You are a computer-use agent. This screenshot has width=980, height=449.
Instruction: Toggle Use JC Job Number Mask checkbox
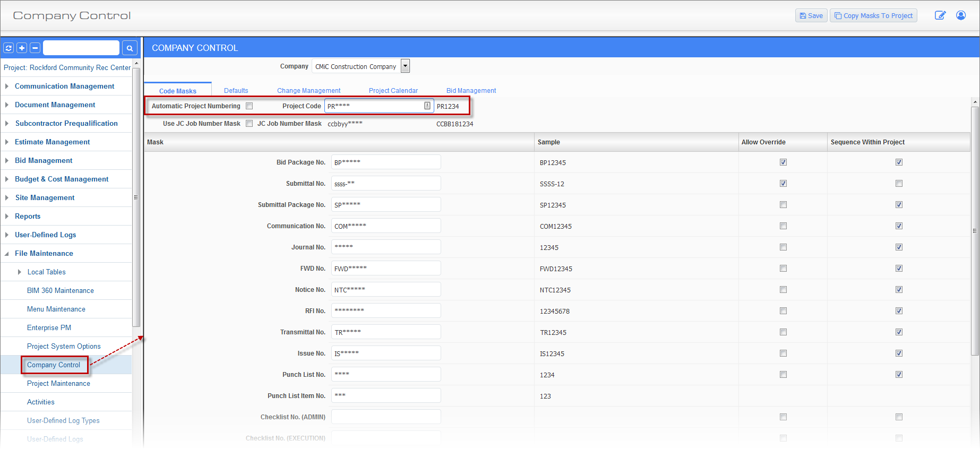click(250, 124)
